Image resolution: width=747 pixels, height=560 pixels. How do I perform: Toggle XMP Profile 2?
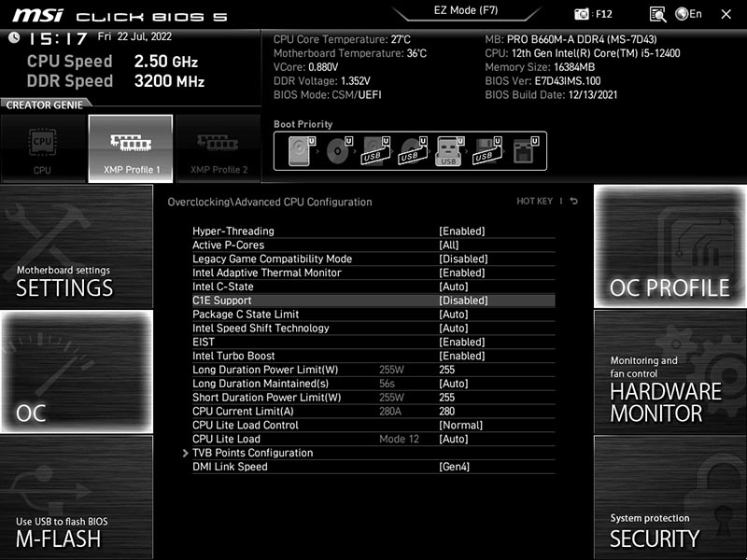pos(218,149)
